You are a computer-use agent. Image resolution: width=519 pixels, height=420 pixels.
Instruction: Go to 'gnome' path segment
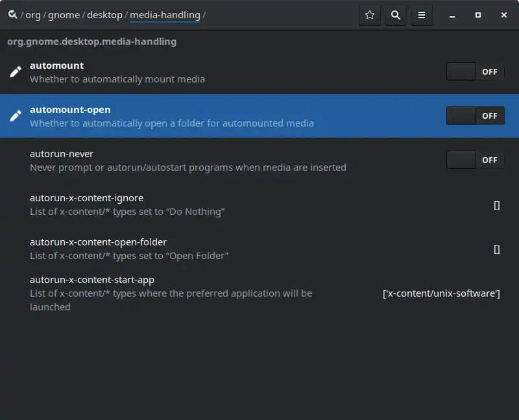(64, 15)
